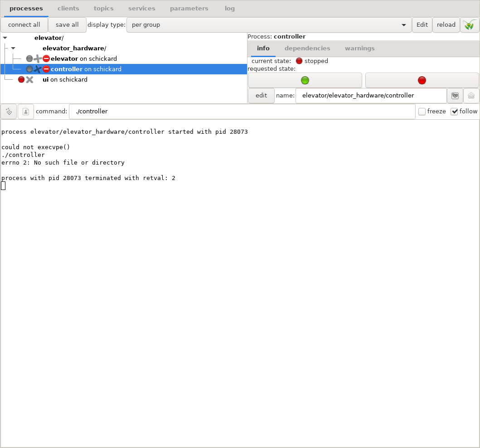Click red stopped indicator beside current state
Screen dimensions: 480x448
[299, 61]
